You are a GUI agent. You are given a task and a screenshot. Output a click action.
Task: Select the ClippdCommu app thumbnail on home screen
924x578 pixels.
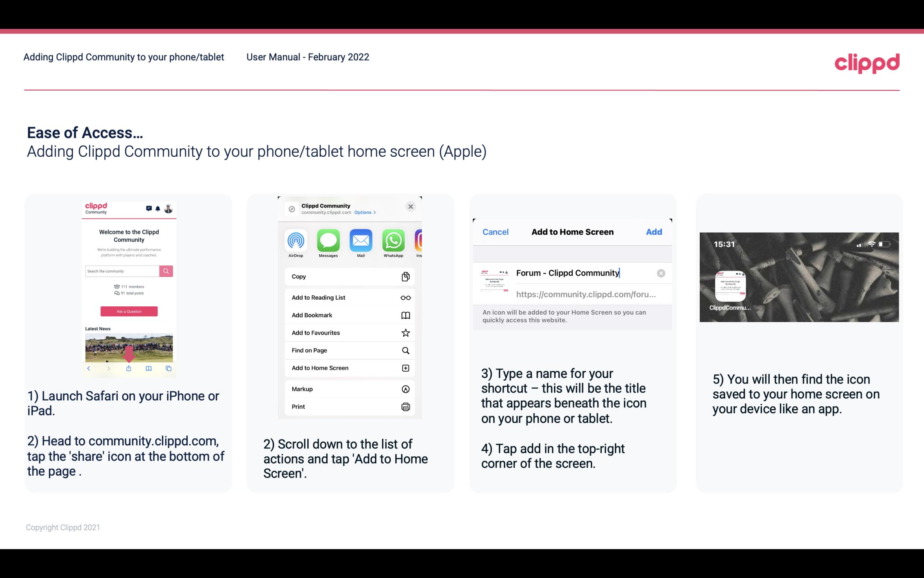click(x=730, y=286)
